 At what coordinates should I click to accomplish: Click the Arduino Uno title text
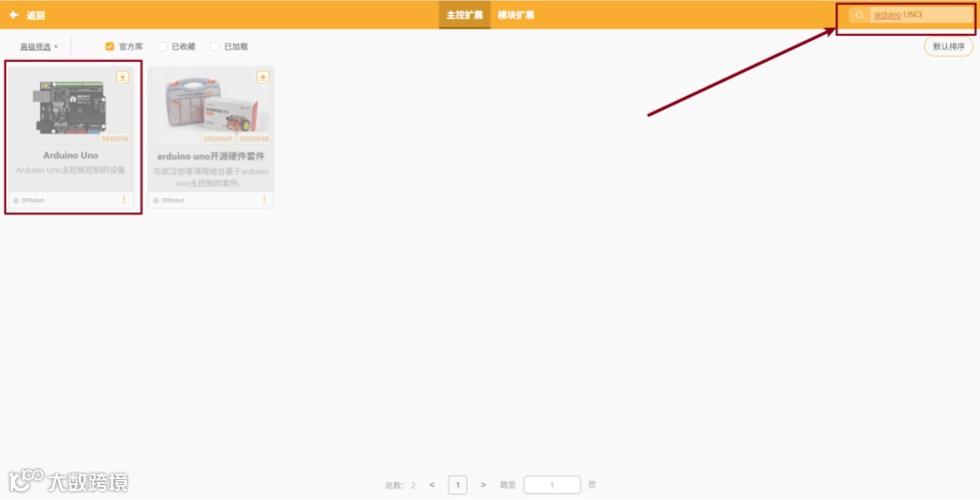71,155
